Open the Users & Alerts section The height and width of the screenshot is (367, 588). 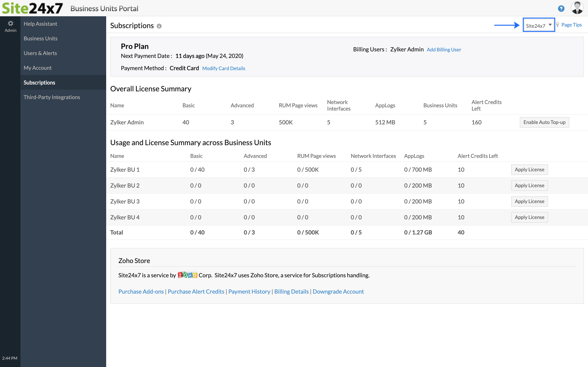pos(40,53)
